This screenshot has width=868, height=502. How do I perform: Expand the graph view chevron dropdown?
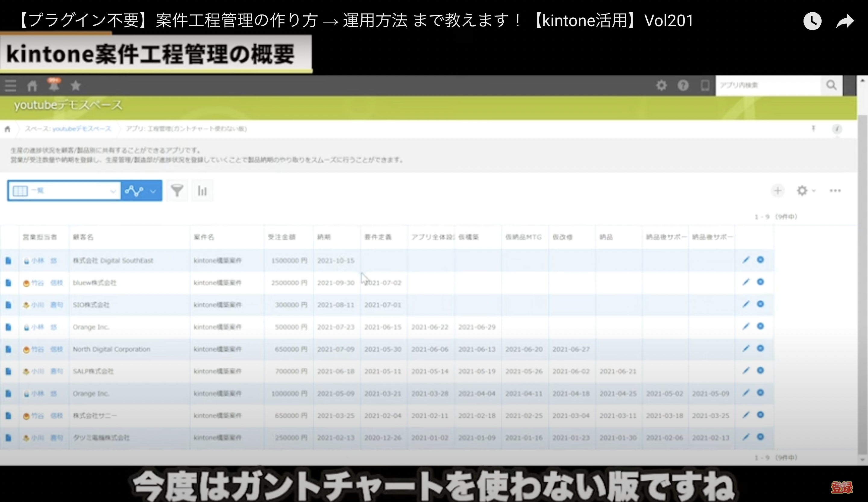153,191
